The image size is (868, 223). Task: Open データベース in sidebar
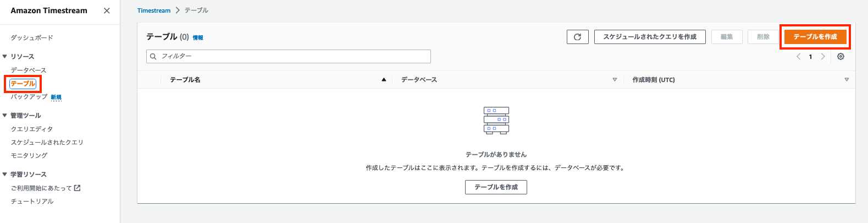tap(29, 70)
